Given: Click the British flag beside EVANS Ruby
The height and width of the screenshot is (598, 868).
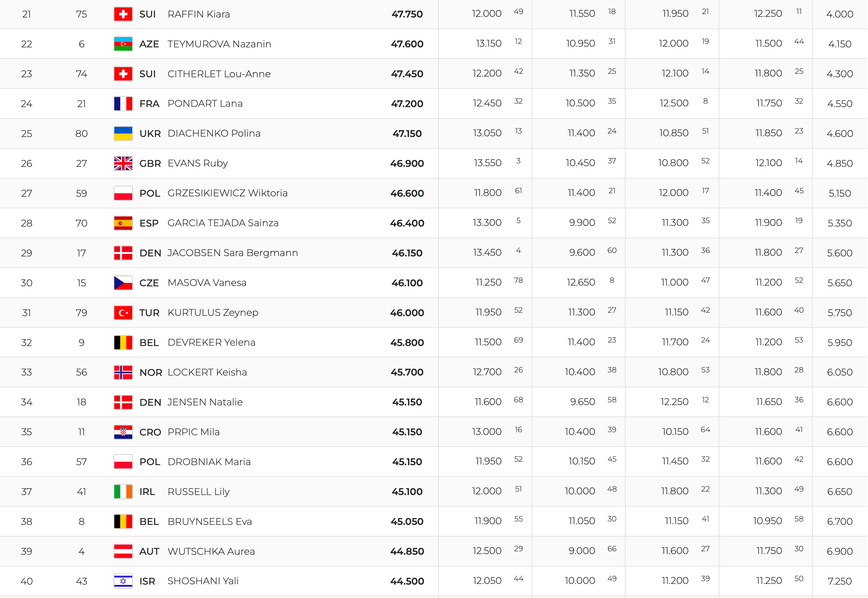Looking at the screenshot, I should pos(123,163).
